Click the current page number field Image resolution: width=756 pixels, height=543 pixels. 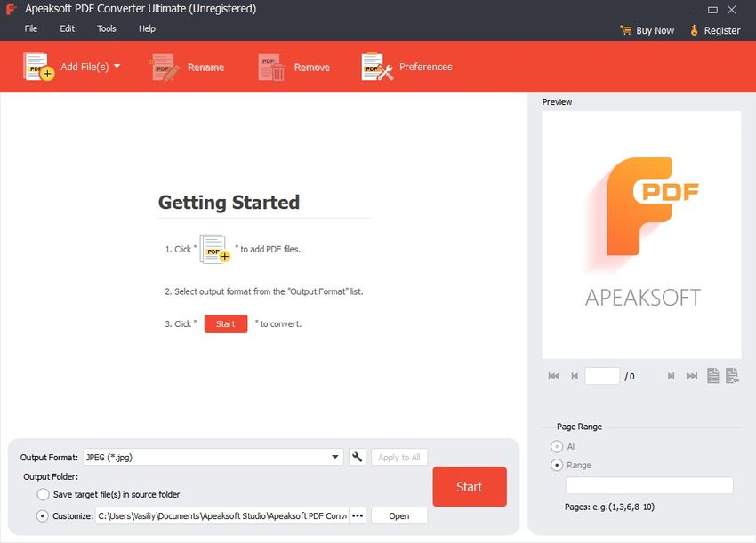point(602,376)
